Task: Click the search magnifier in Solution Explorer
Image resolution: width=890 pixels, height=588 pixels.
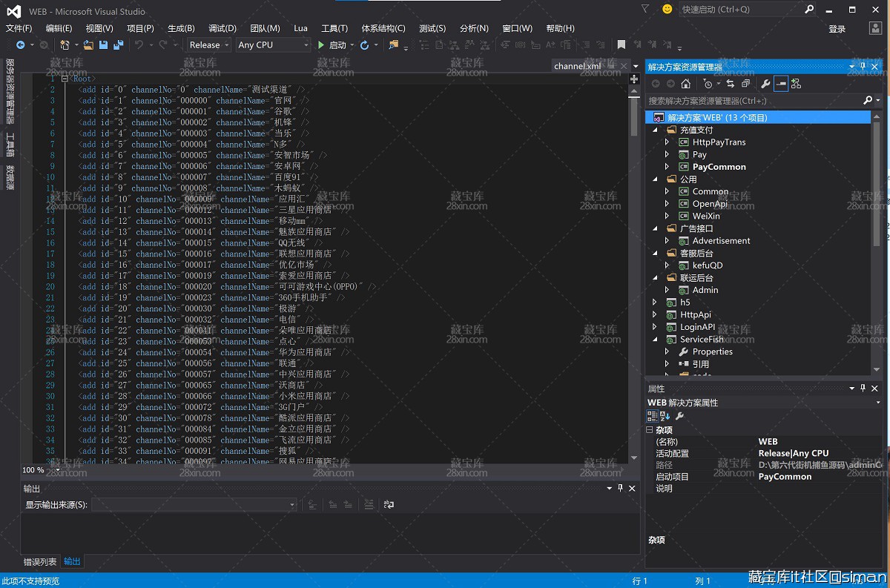Action: 868,100
